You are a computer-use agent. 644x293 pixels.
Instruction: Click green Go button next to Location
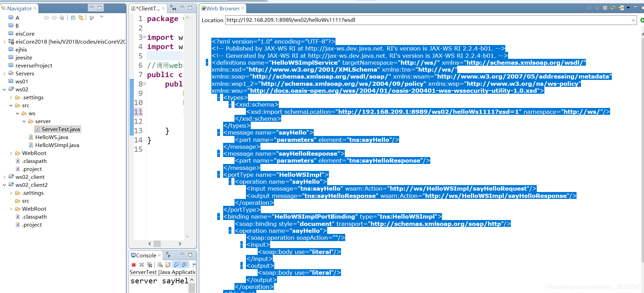tap(642, 20)
